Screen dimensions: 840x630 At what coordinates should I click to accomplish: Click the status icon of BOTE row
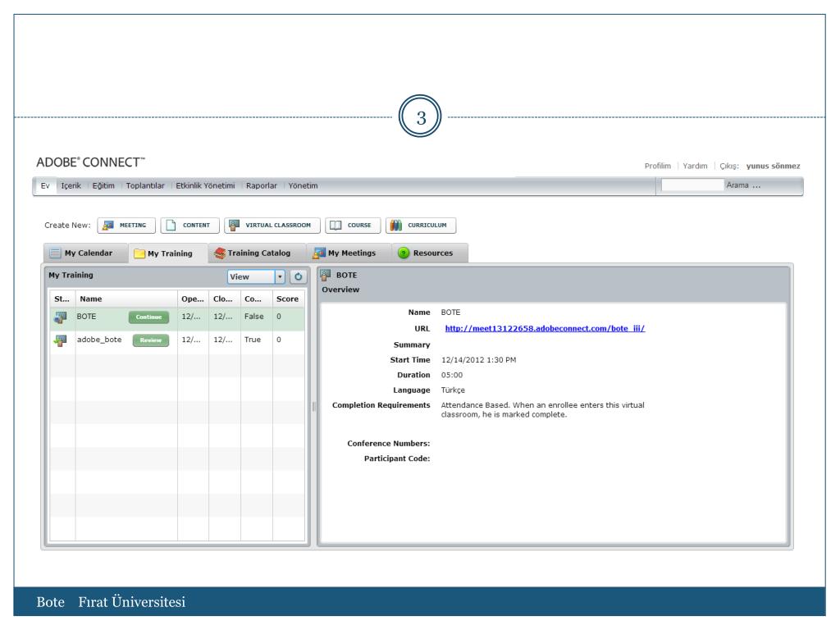[x=60, y=317]
